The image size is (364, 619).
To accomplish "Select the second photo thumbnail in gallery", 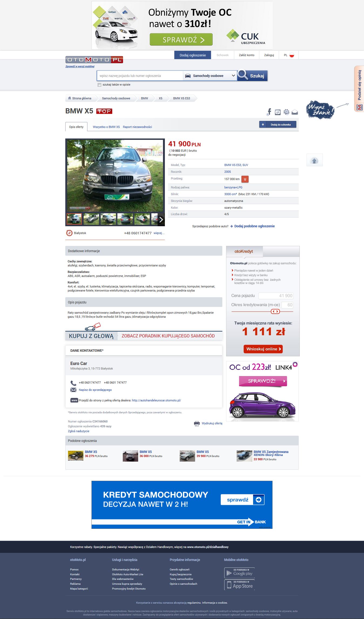I will click(x=91, y=219).
